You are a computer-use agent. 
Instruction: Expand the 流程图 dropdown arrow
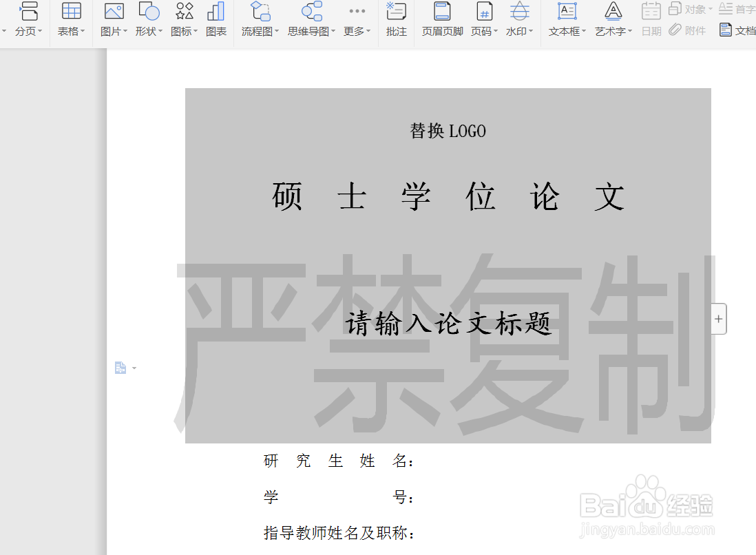point(277,31)
